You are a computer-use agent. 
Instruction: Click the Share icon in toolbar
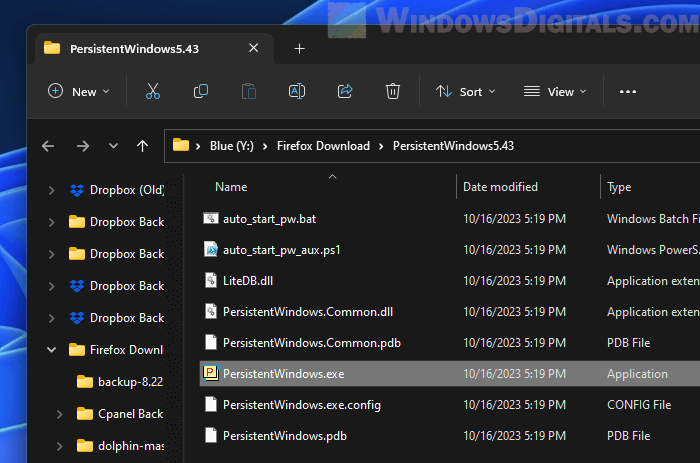click(x=345, y=92)
